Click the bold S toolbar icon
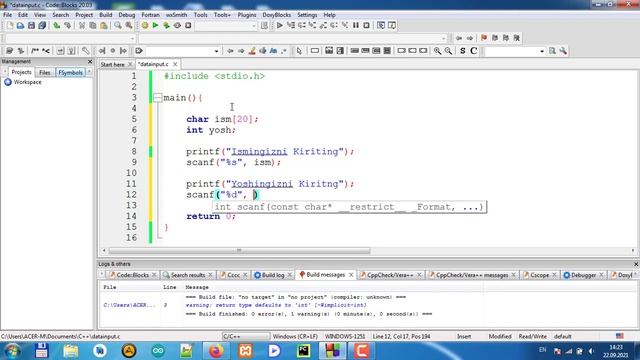Viewport: 640px width, 360px height. click(462, 51)
